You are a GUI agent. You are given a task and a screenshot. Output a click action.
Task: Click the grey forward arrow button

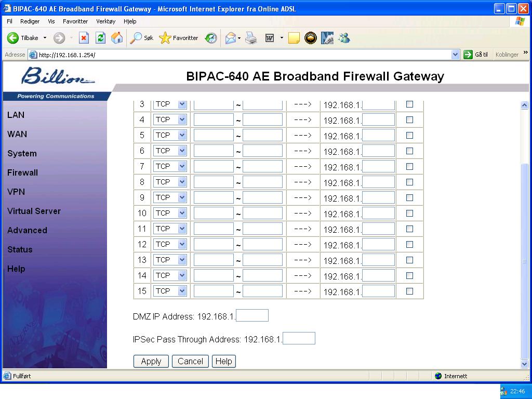tap(59, 38)
